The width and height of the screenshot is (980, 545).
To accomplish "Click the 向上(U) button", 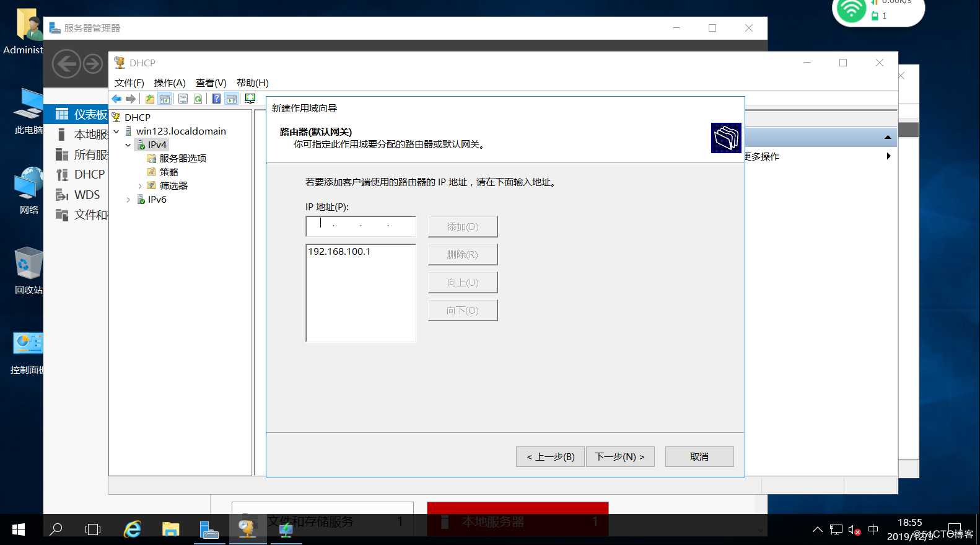I will [463, 283].
